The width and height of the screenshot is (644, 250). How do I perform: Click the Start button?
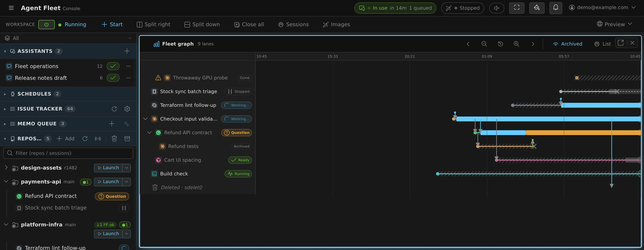112,24
